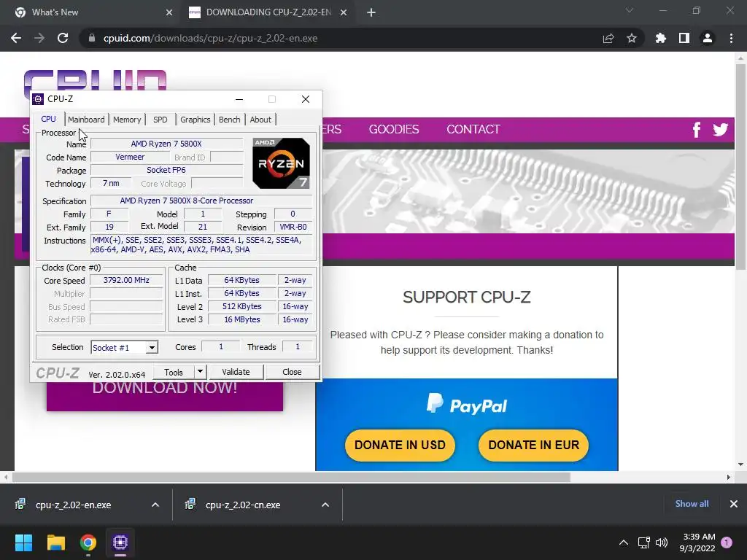Open the CONTACT menu on the website
This screenshot has height=560, width=747.
[x=473, y=130]
